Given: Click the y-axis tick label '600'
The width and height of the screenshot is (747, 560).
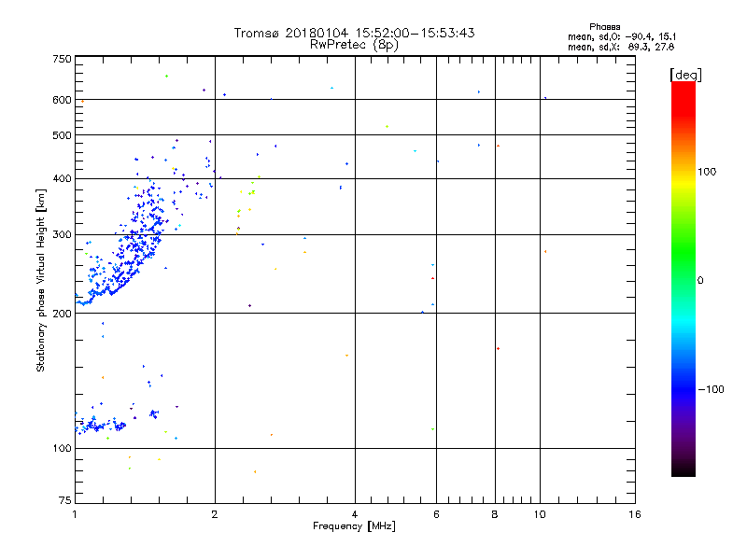Looking at the screenshot, I should pos(62,100).
